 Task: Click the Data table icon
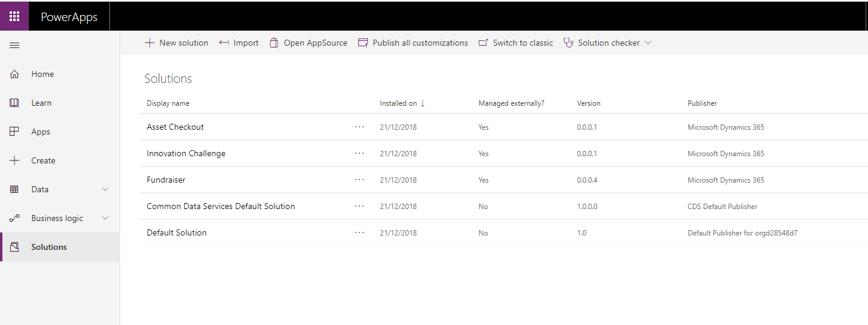(x=14, y=189)
